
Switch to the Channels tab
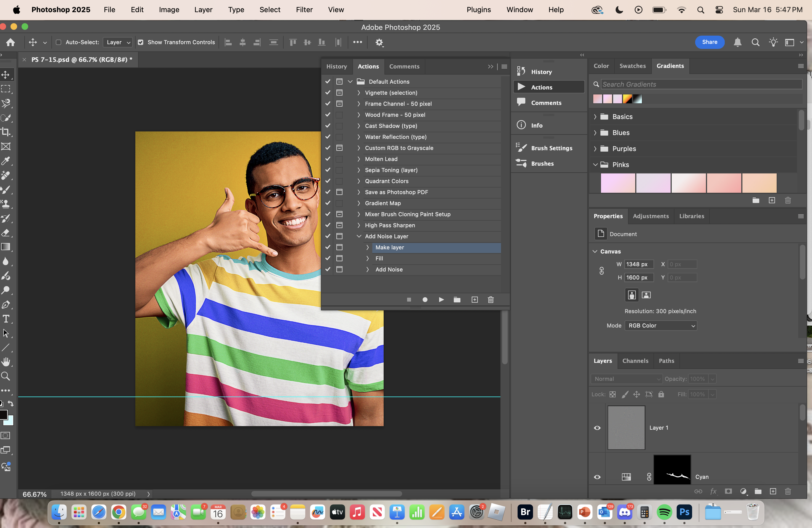tap(635, 361)
